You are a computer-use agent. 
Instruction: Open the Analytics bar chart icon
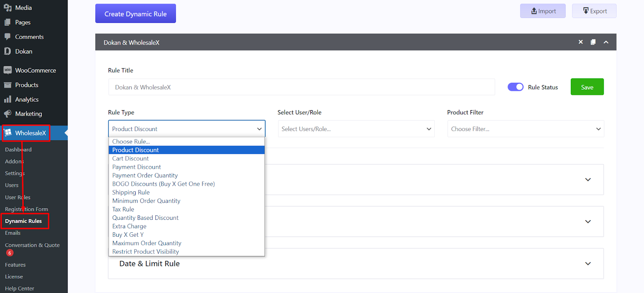[8, 99]
